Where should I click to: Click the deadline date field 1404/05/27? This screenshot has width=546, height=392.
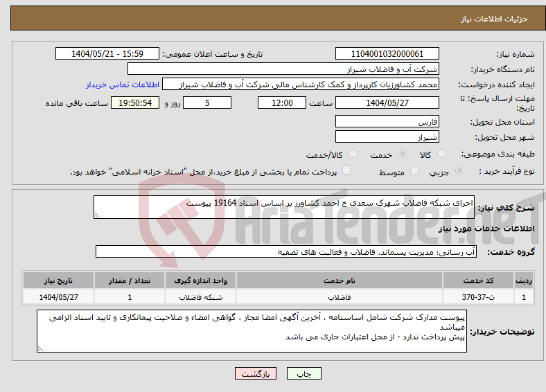coord(387,103)
